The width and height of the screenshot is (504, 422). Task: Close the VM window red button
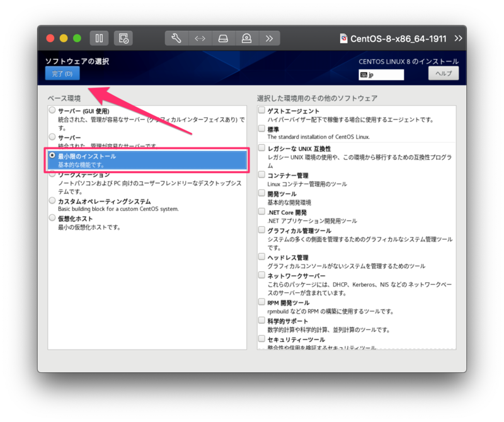tap(50, 38)
